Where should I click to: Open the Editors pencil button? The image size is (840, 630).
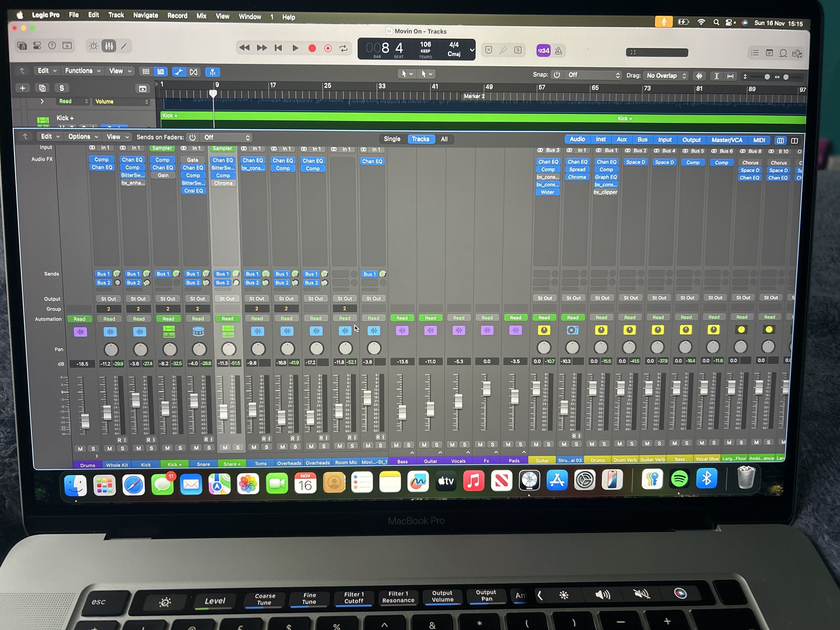[x=124, y=46]
